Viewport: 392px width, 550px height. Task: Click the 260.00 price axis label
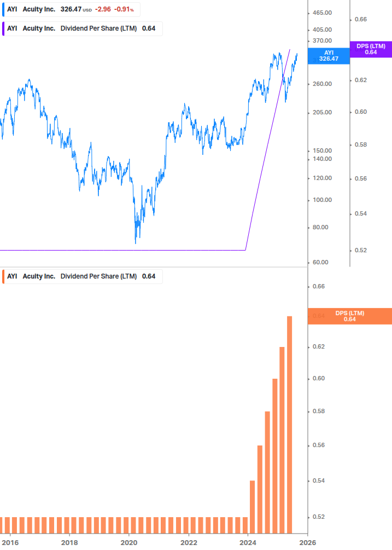tap(322, 84)
